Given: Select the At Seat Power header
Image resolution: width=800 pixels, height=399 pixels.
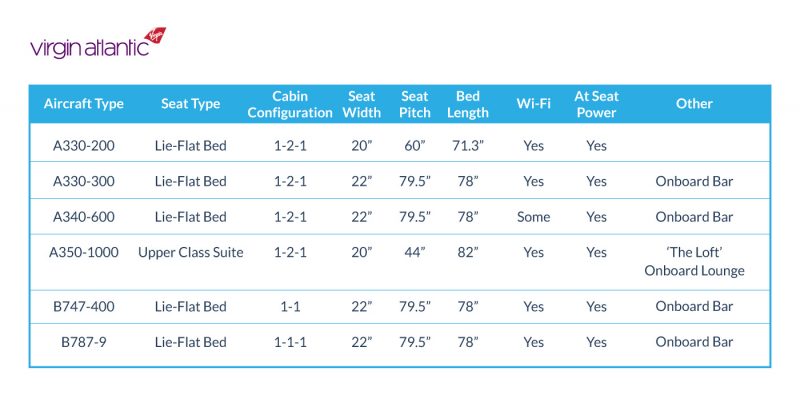Looking at the screenshot, I should (x=596, y=105).
